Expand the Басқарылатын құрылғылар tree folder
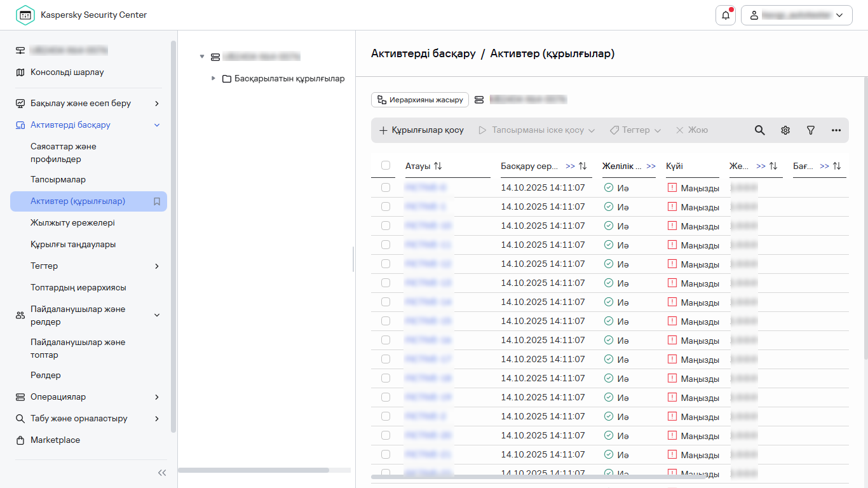Viewport: 868px width, 488px height. tap(214, 79)
